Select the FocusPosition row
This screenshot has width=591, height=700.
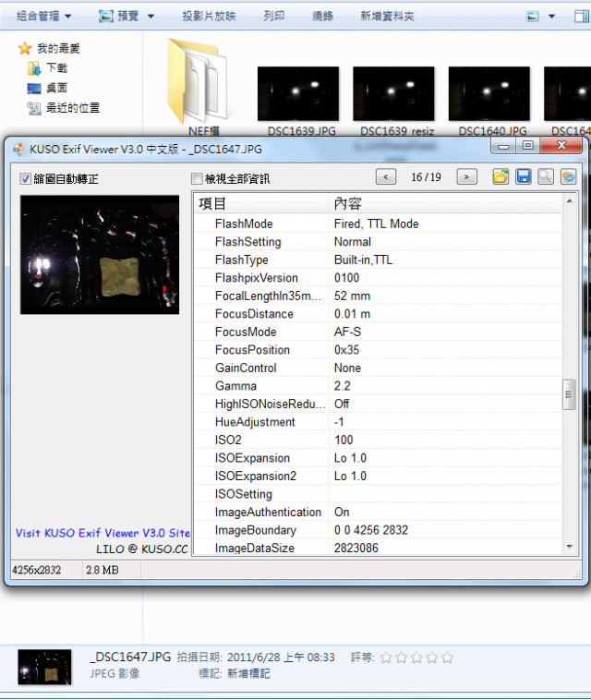point(378,350)
